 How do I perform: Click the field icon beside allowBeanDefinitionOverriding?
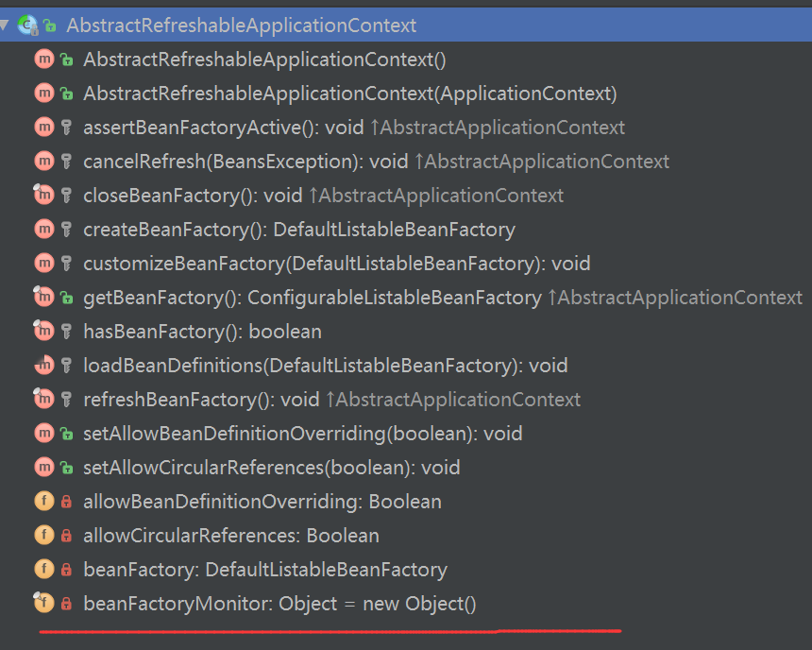click(x=43, y=502)
